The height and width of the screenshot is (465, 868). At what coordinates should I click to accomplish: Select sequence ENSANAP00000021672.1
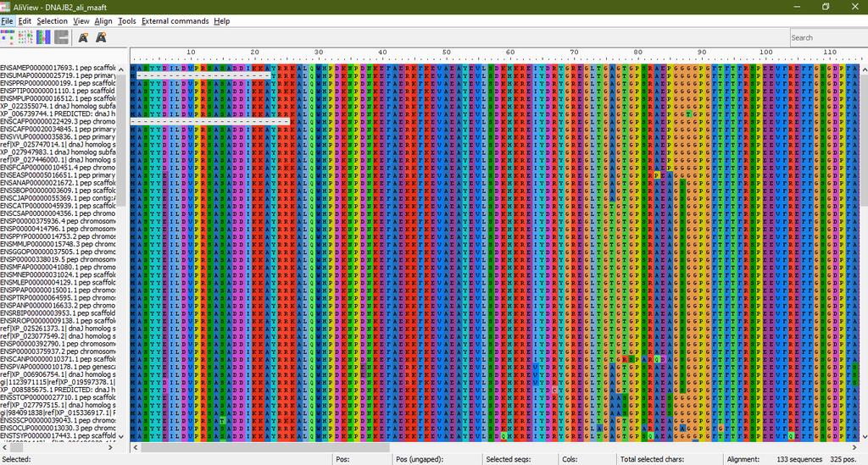tap(58, 182)
